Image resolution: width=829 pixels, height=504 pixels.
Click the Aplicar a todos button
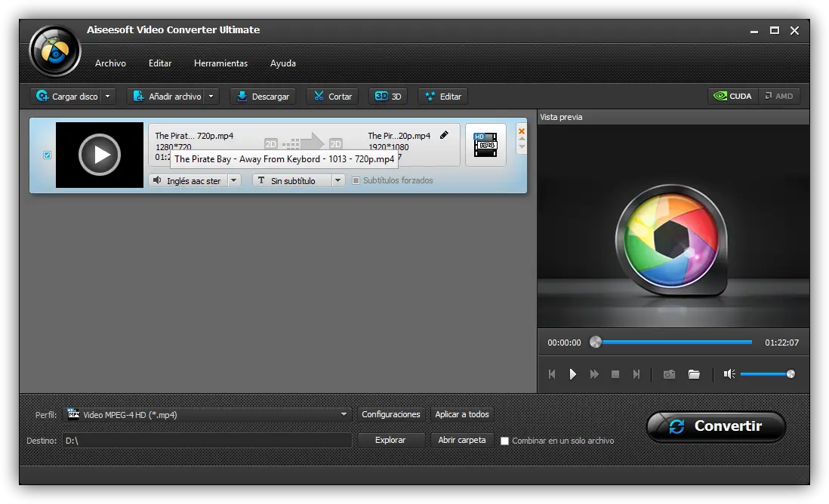[461, 414]
